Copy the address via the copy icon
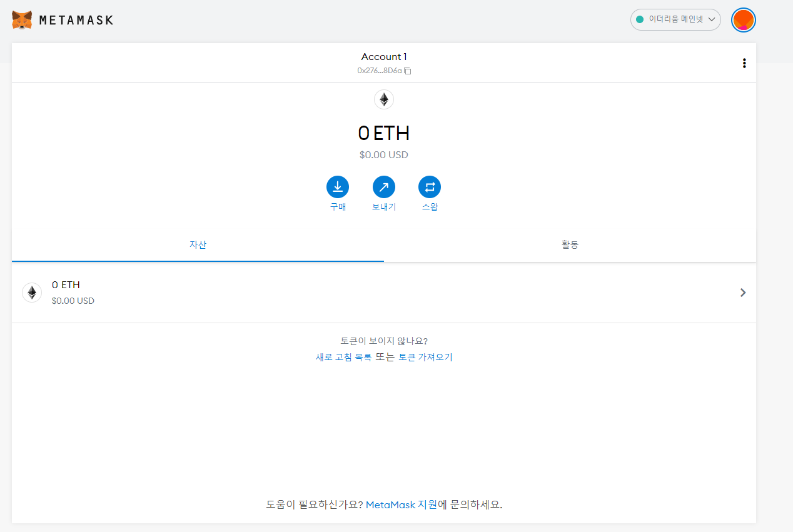 tap(408, 71)
